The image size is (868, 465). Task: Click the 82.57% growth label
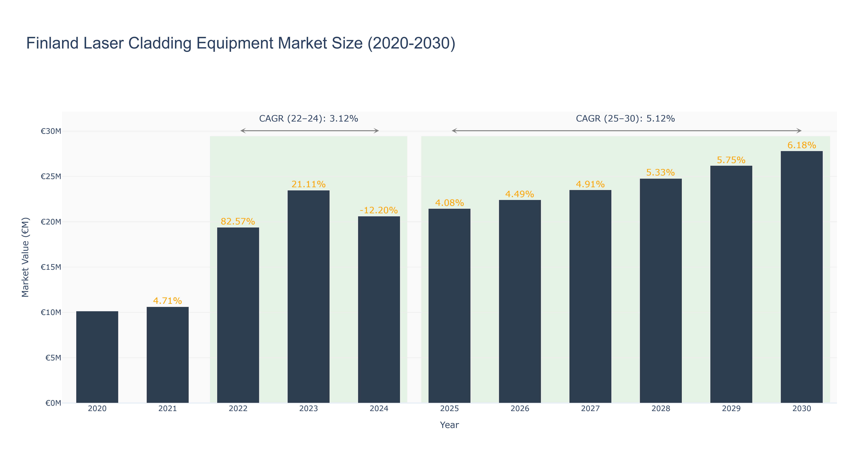click(x=238, y=221)
